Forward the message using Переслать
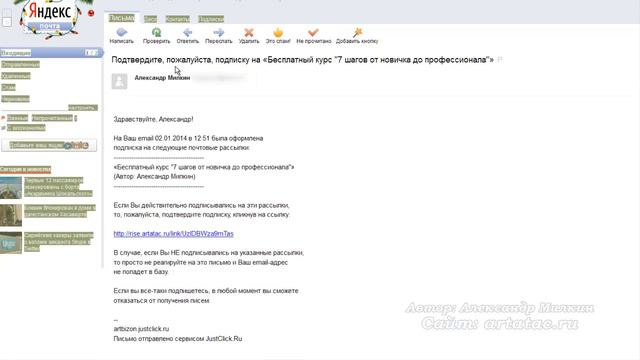This screenshot has height=360, width=640. [x=219, y=36]
